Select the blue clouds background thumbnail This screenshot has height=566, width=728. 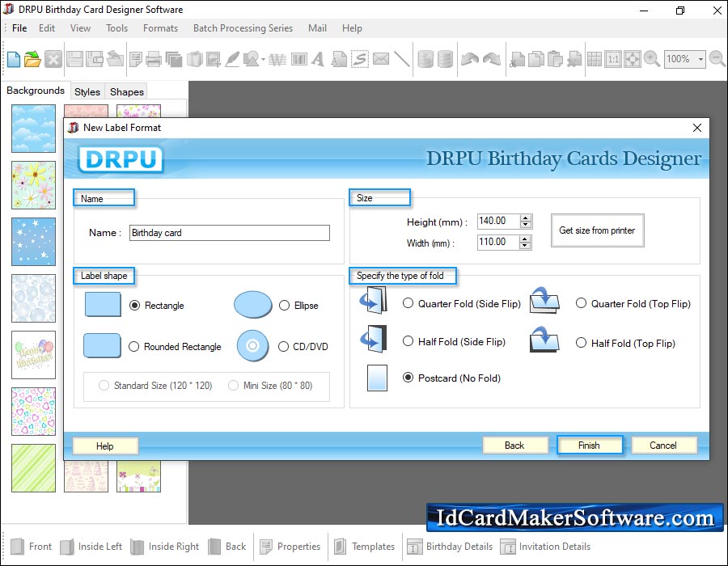tap(33, 129)
